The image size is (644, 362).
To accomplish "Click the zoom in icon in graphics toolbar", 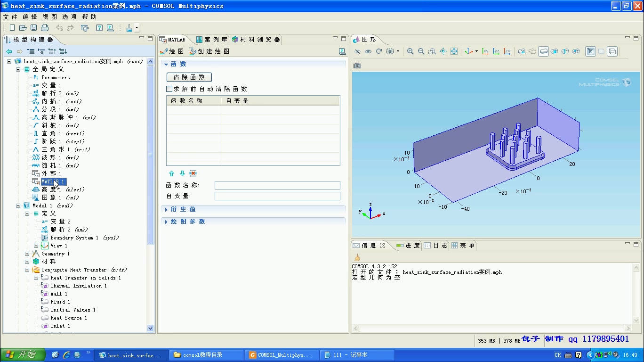I will point(410,51).
